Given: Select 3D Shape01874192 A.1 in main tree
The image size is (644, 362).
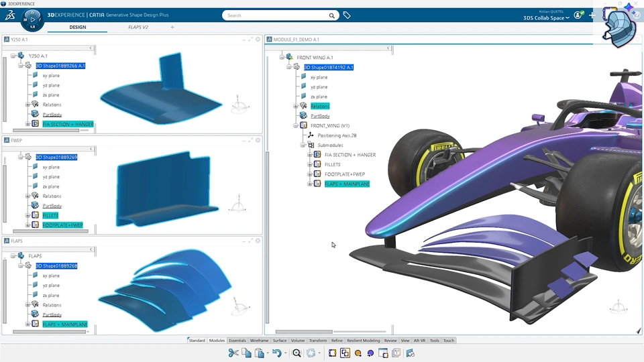Looking at the screenshot, I should (x=329, y=67).
